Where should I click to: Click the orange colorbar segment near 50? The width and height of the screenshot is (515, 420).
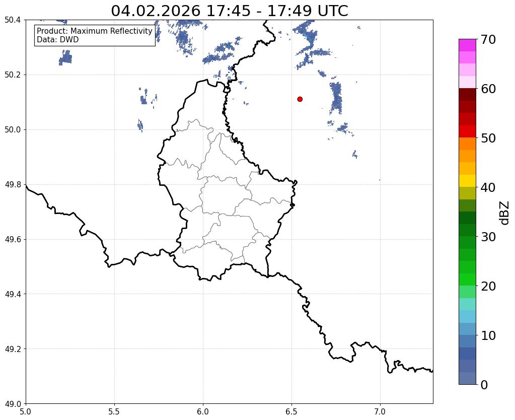467,144
